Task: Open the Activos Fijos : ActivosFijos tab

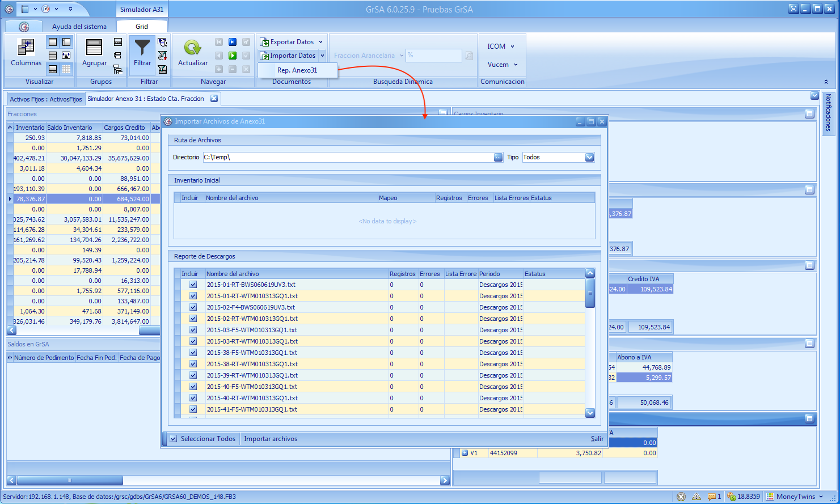Action: (x=46, y=99)
